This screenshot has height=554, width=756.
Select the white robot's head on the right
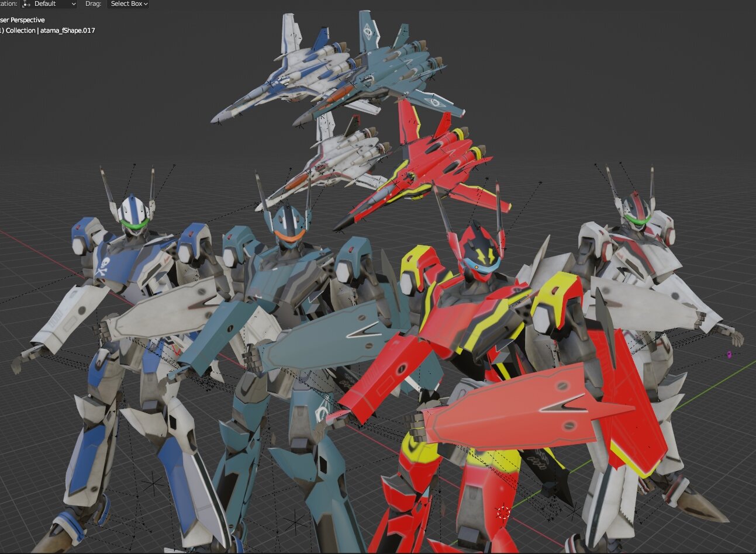[x=637, y=211]
